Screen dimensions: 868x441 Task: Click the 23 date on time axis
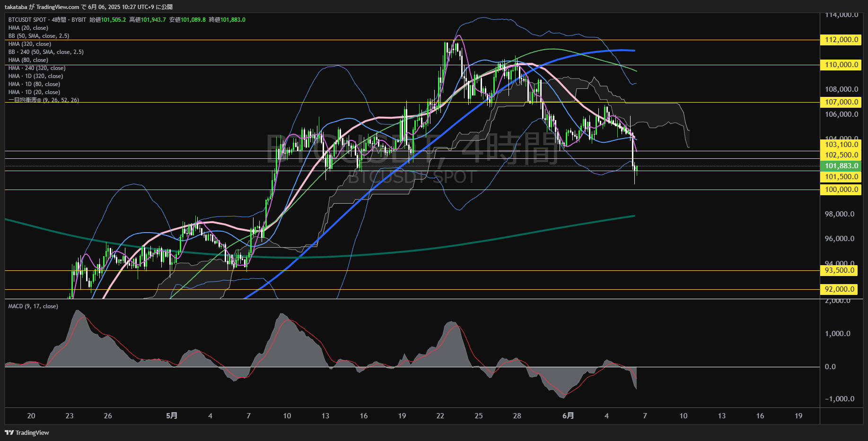click(70, 416)
